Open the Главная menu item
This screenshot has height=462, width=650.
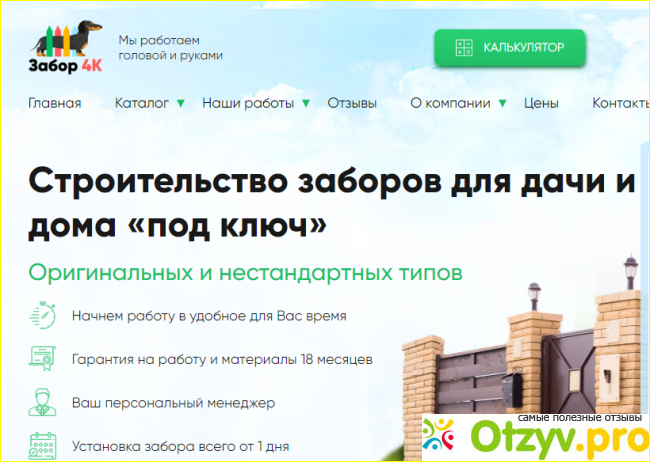(55, 103)
